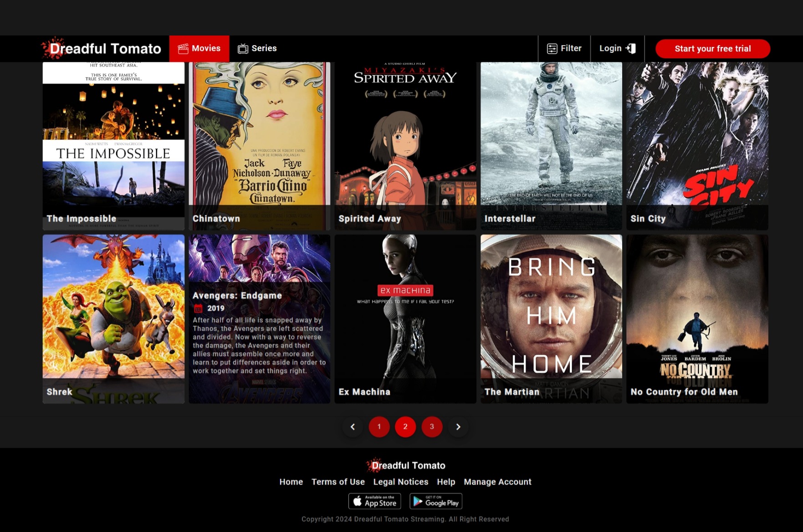Open No Country for Old Men card

pyautogui.click(x=697, y=319)
